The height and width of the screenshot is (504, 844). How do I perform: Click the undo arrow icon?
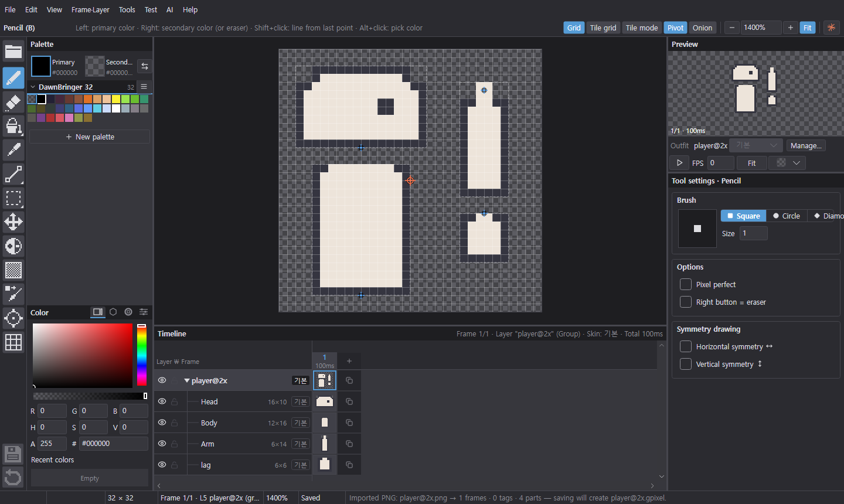[x=13, y=477]
